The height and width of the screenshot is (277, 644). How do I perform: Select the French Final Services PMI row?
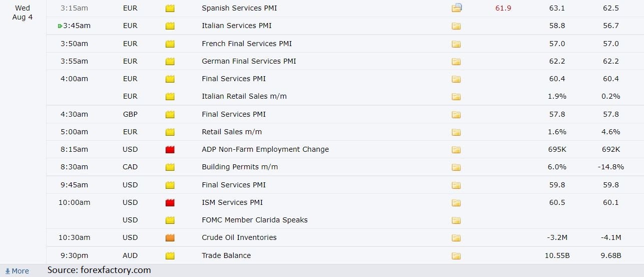[345, 44]
